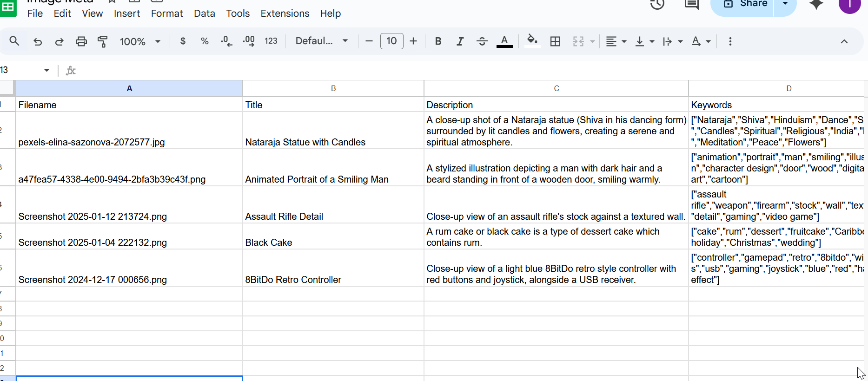Open the Format menu

click(x=167, y=13)
